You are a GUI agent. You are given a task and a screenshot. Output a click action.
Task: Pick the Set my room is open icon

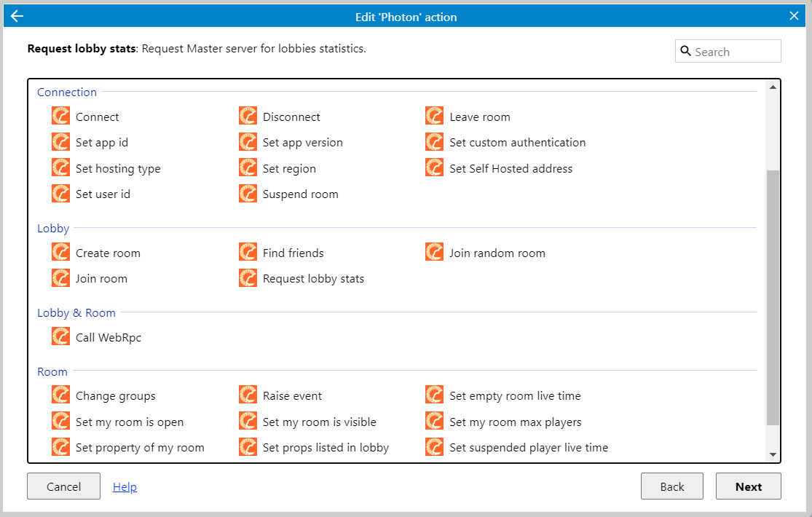[x=60, y=421]
